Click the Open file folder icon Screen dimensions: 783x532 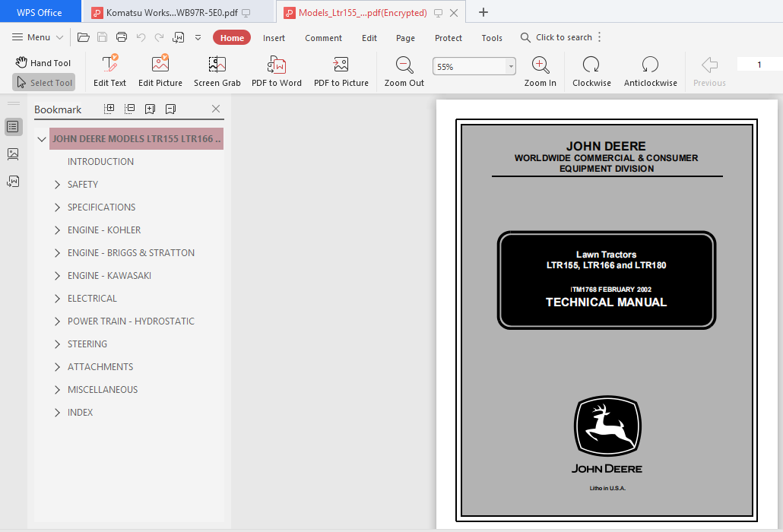pos(84,37)
